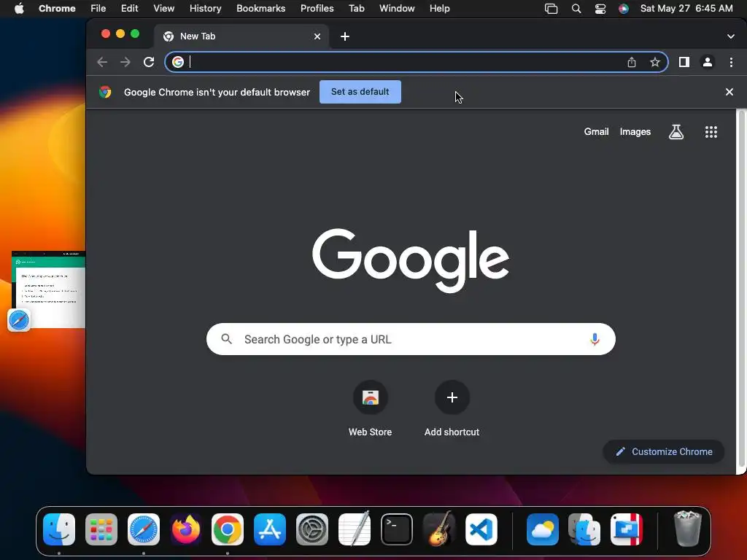Open Terminal from the Dock

397,529
